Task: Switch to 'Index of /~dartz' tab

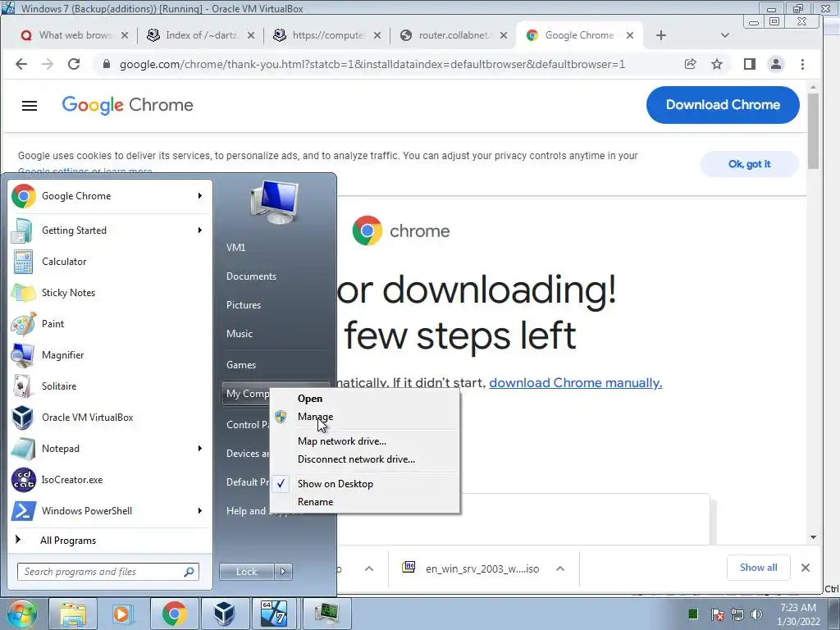Action: pyautogui.click(x=201, y=35)
